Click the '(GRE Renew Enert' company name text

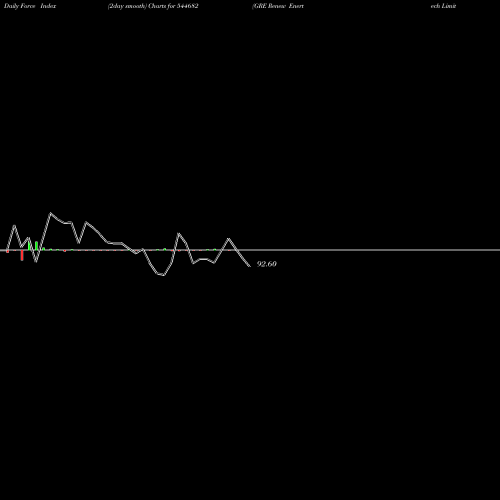pyautogui.click(x=278, y=6)
